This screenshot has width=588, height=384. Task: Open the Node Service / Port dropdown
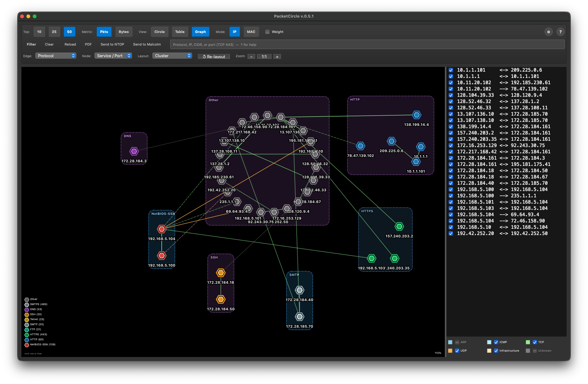pyautogui.click(x=113, y=56)
